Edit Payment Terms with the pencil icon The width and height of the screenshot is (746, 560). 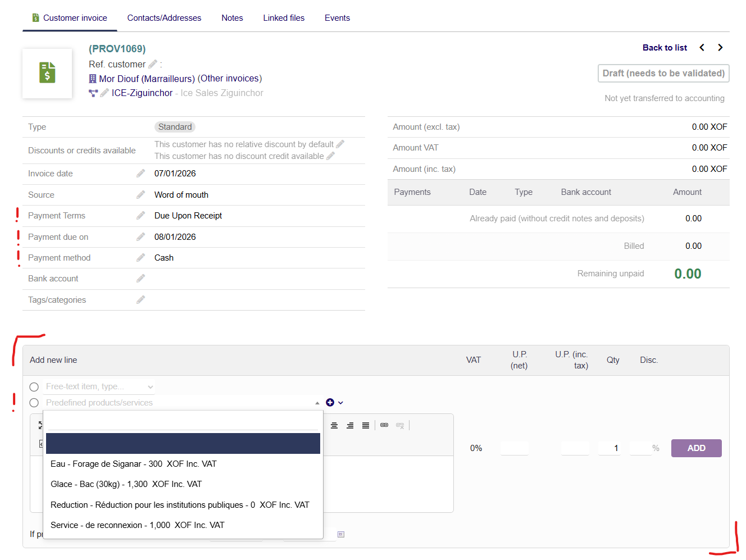140,216
